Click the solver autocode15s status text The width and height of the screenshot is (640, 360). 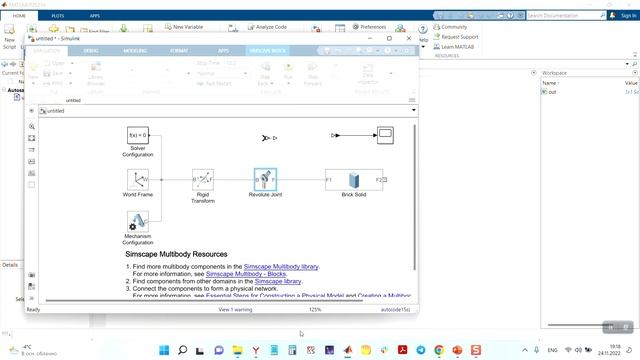coord(395,310)
